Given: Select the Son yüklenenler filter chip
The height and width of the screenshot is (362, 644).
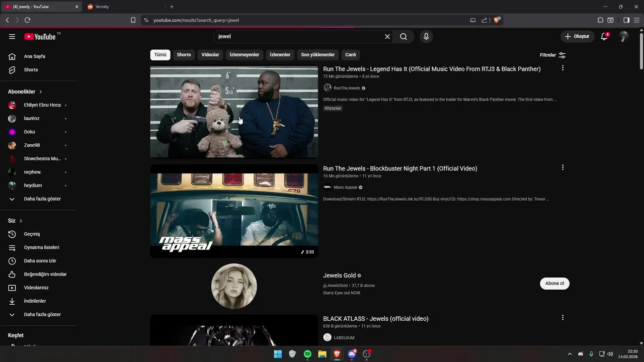Looking at the screenshot, I should [318, 55].
